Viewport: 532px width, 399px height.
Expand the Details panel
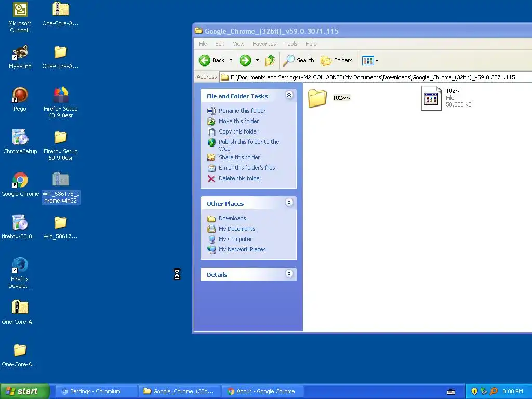[289, 273]
